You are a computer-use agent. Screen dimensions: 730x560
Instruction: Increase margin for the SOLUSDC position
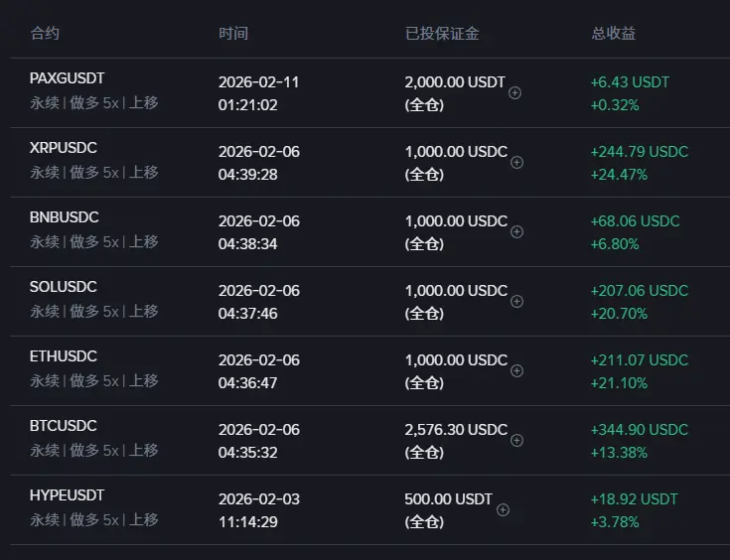517,302
